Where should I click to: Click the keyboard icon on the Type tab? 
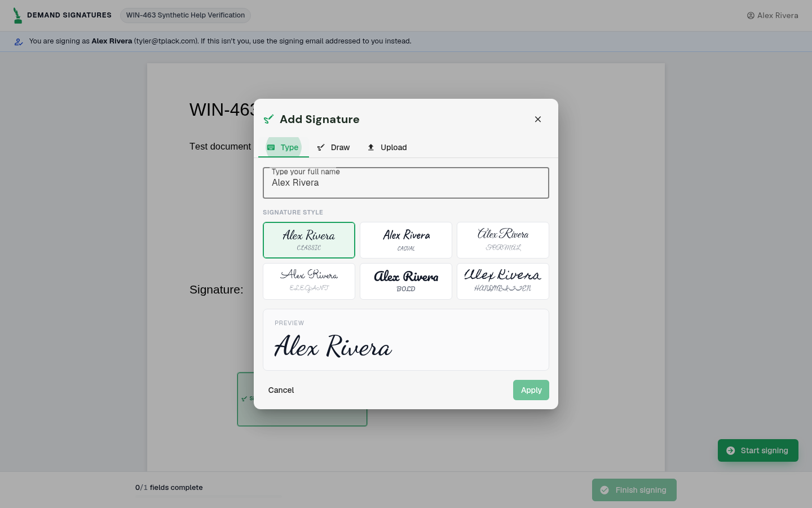click(271, 147)
